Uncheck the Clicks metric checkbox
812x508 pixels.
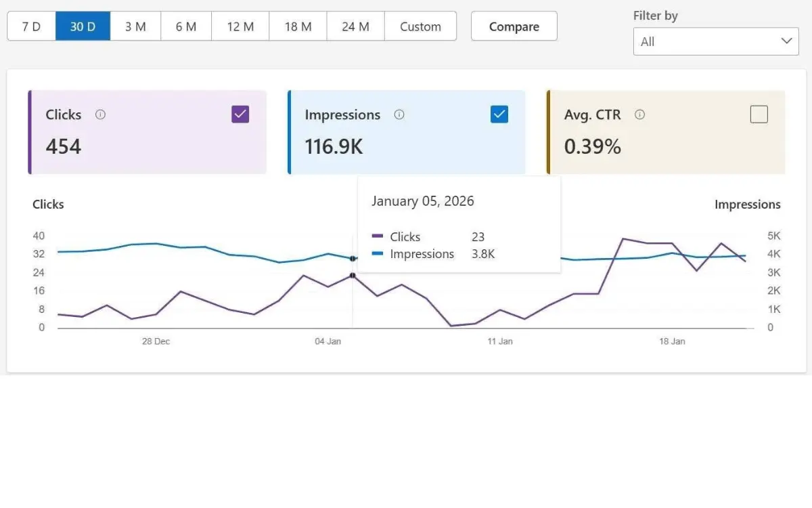(240, 114)
